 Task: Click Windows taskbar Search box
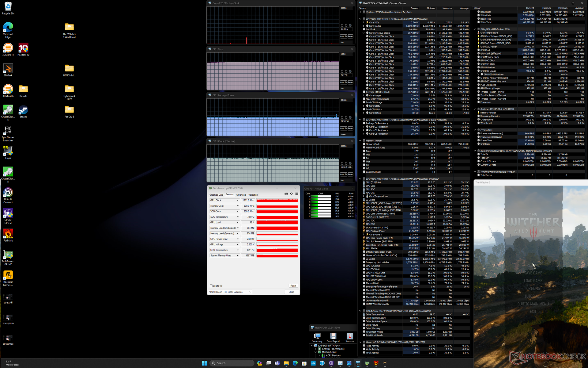click(x=232, y=363)
